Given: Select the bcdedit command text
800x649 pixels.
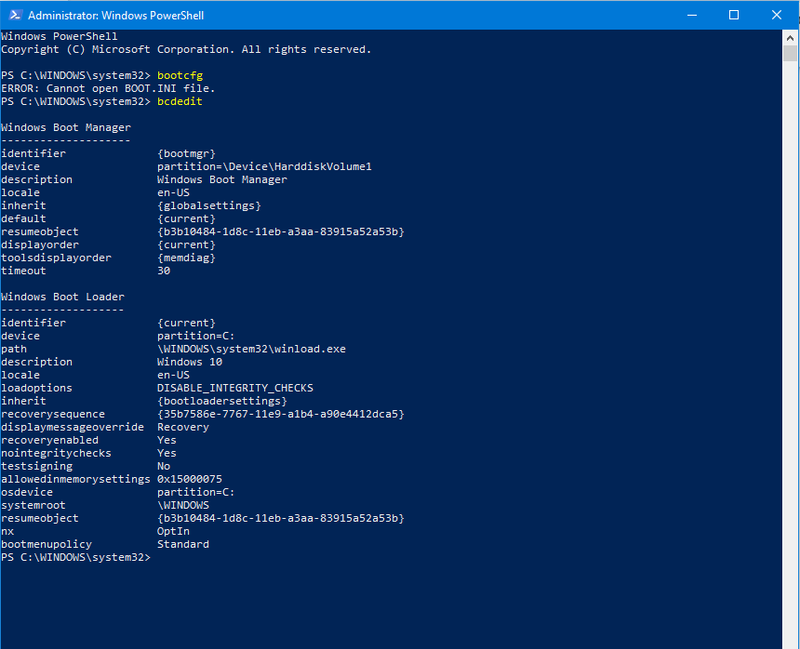Looking at the screenshot, I should coord(179,101).
